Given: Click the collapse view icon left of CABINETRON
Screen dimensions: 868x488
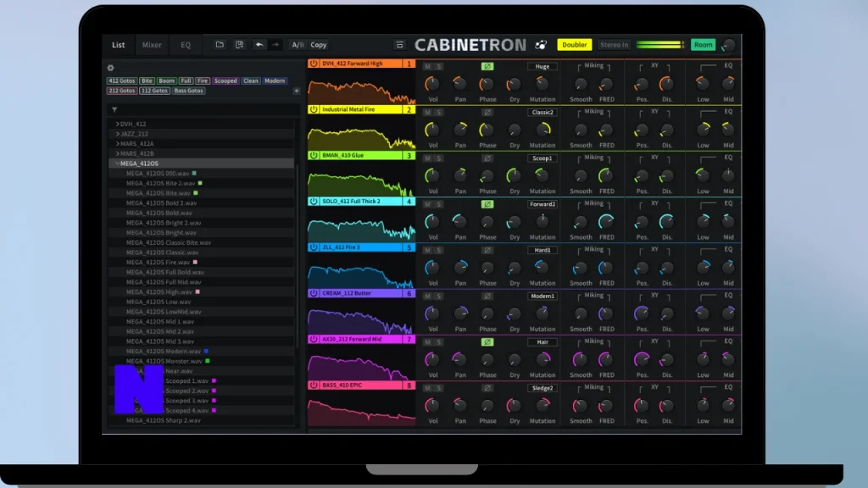Looking at the screenshot, I should pos(399,45).
